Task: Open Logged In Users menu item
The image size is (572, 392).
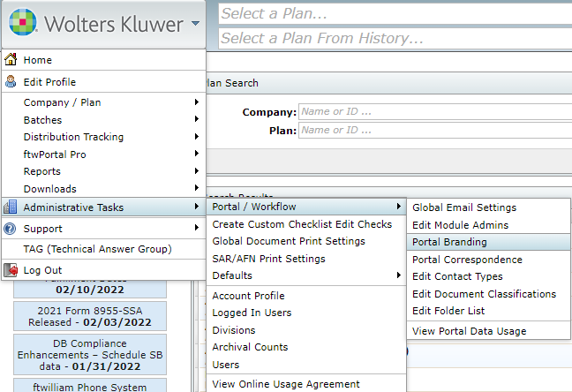Action: (x=306, y=313)
